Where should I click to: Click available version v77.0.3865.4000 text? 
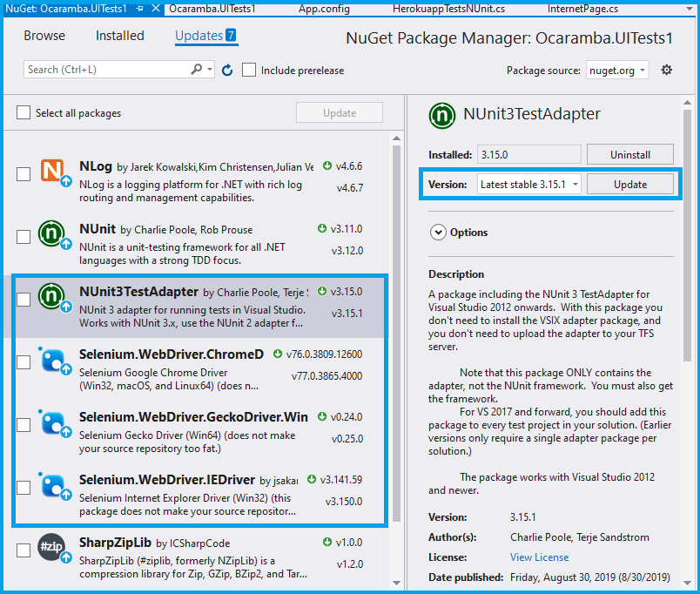point(326,376)
